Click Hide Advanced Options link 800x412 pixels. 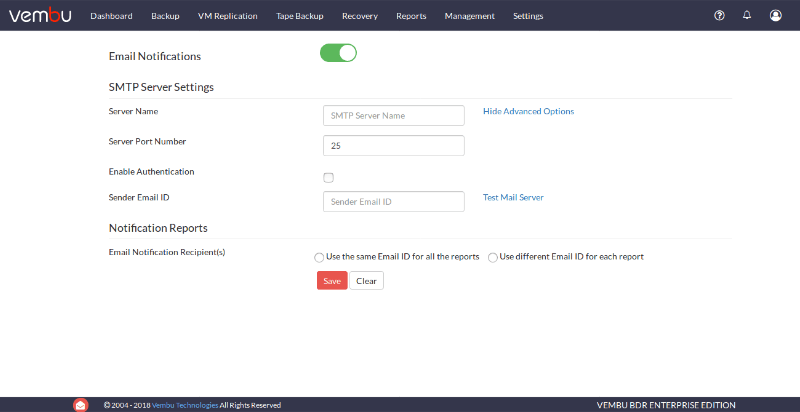[x=529, y=111]
